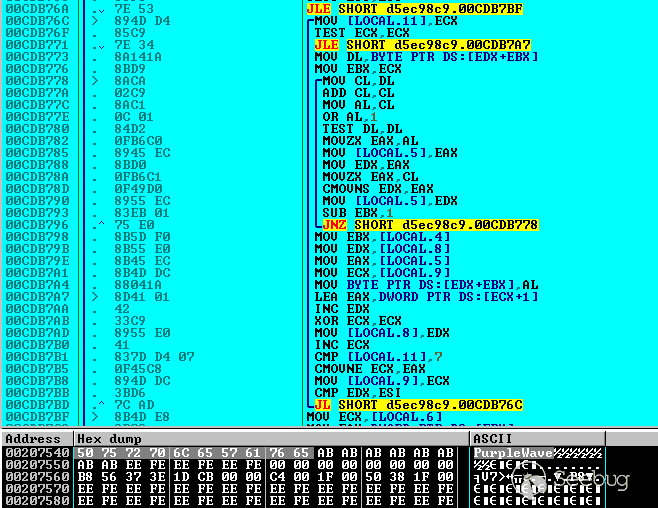This screenshot has height=508, width=658.
Task: Select the MOV [LOCAL.11],ECX instruction
Action: (x=386, y=21)
